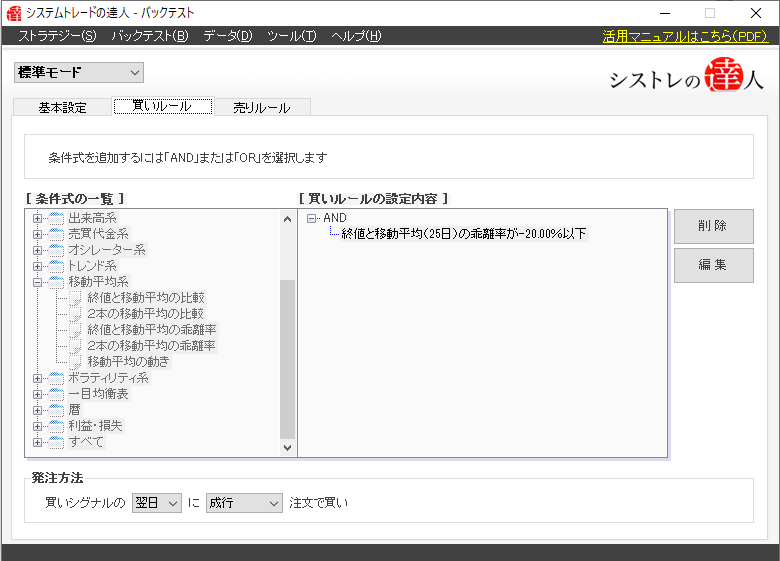Open the 翌日 timing dropdown
This screenshot has height=561, width=780.
(x=157, y=503)
